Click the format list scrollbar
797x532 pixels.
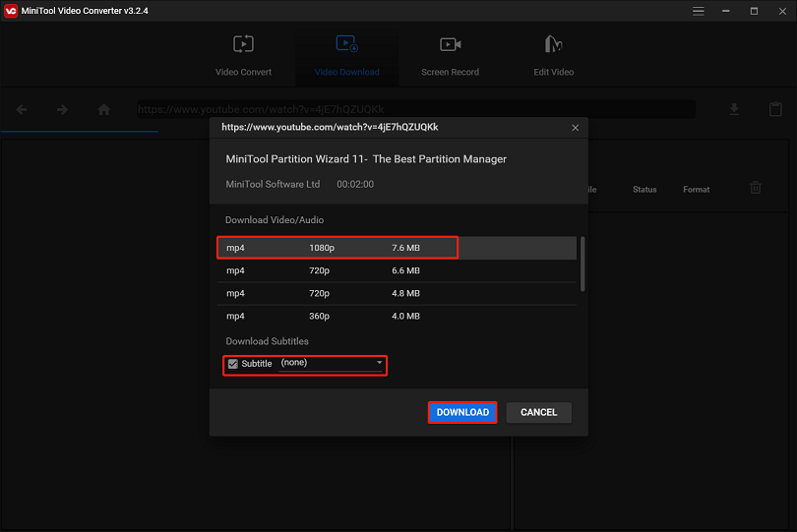pyautogui.click(x=582, y=265)
